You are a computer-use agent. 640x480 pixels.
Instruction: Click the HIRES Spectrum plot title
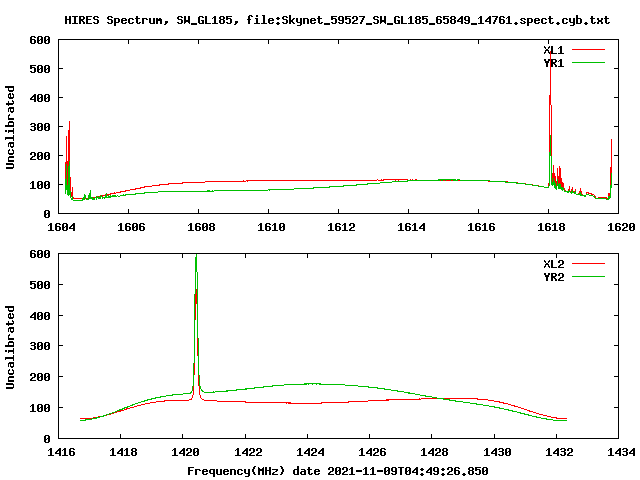337,20
